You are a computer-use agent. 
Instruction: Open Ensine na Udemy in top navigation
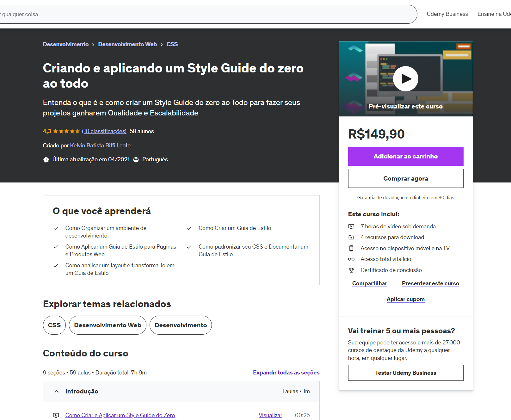(x=494, y=14)
